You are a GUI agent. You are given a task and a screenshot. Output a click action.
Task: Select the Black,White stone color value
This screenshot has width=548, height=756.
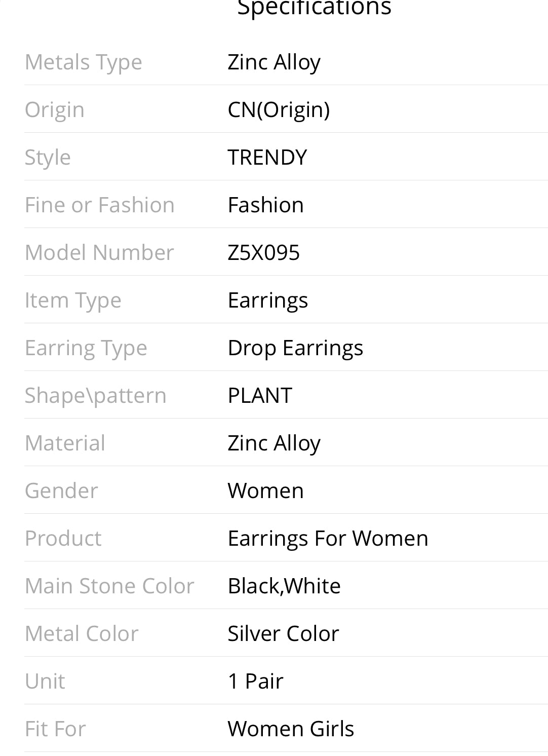click(x=284, y=586)
